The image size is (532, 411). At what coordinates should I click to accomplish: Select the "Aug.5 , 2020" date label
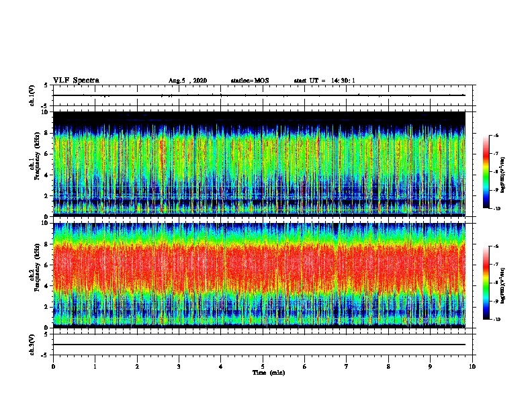187,81
